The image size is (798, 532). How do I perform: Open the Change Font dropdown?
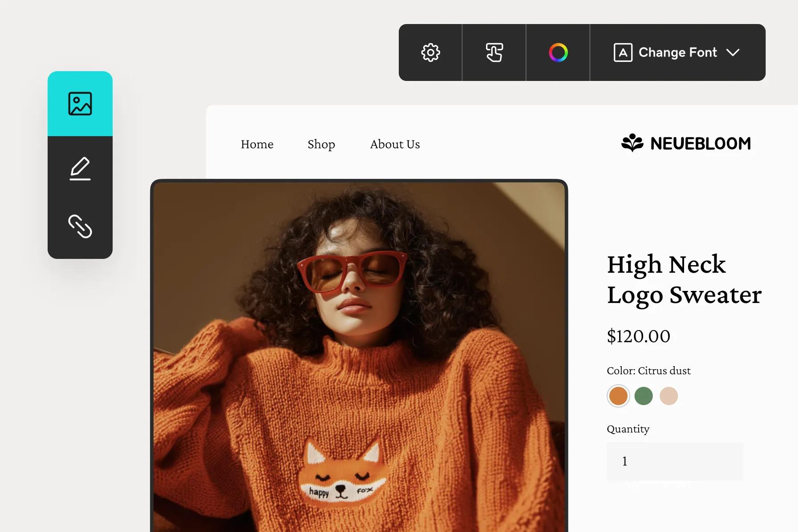pos(677,52)
